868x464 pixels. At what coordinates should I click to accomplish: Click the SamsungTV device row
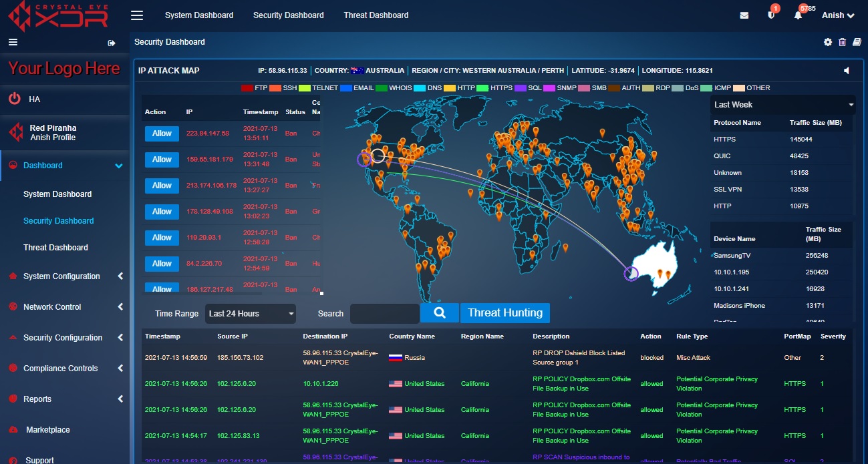point(781,255)
